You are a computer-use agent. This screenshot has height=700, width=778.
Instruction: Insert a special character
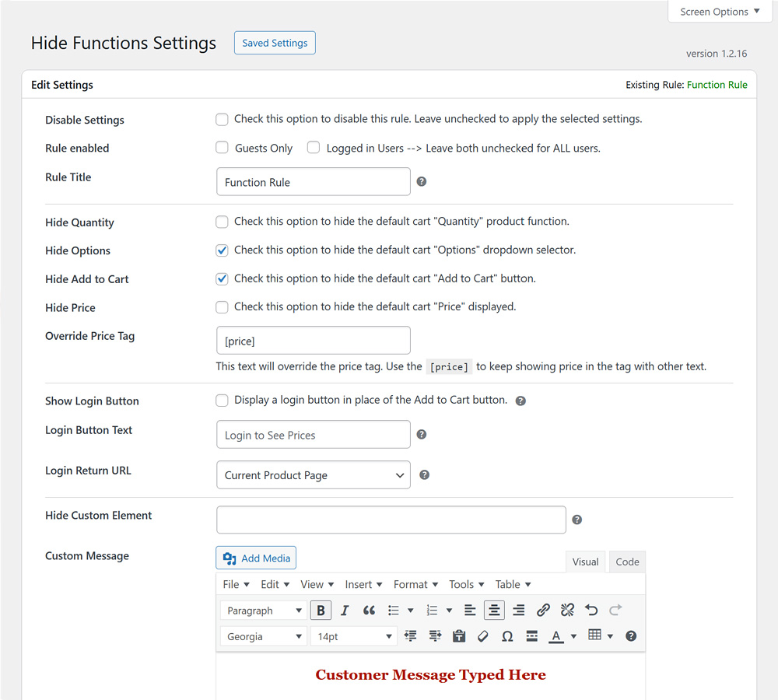[x=507, y=635]
